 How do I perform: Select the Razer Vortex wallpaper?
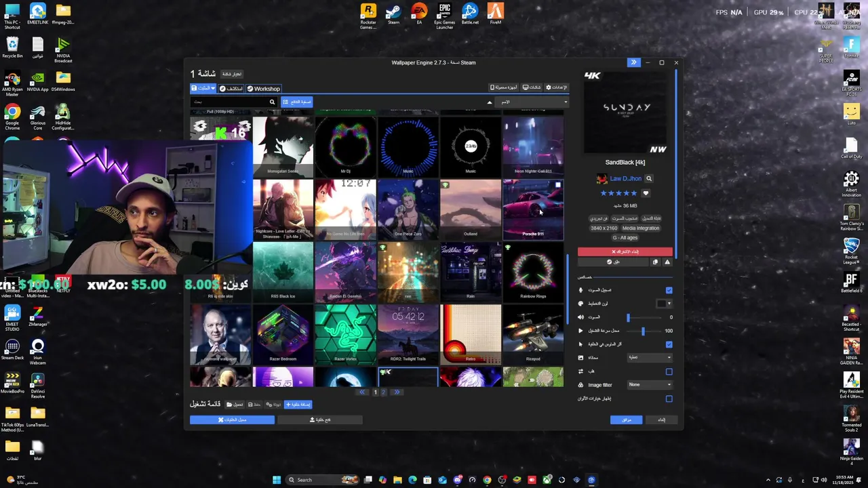click(345, 333)
